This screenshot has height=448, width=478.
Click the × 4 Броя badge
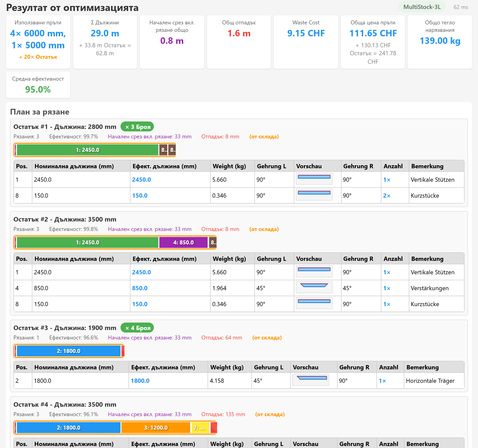pyautogui.click(x=137, y=328)
